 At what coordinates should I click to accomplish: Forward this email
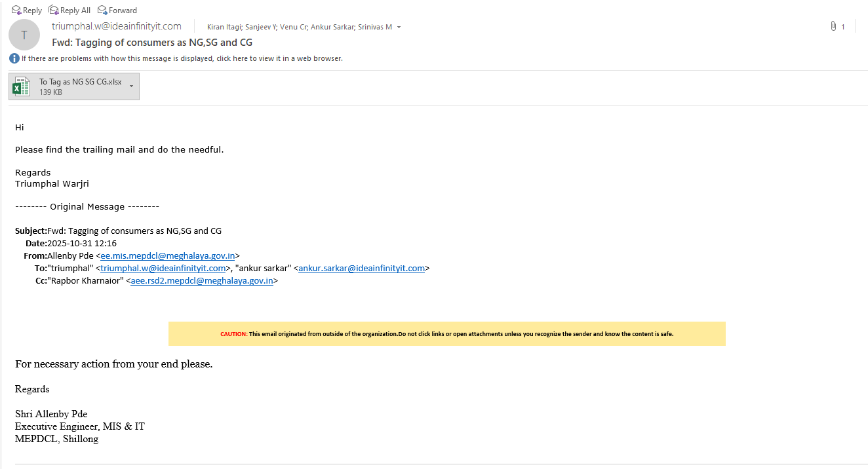tap(102, 10)
